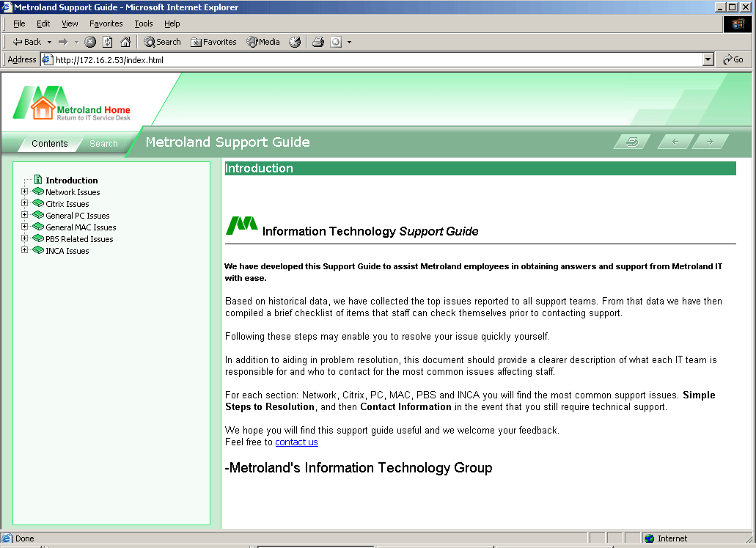Click the Citrix Issues book icon
756x548 pixels.
pyautogui.click(x=38, y=203)
